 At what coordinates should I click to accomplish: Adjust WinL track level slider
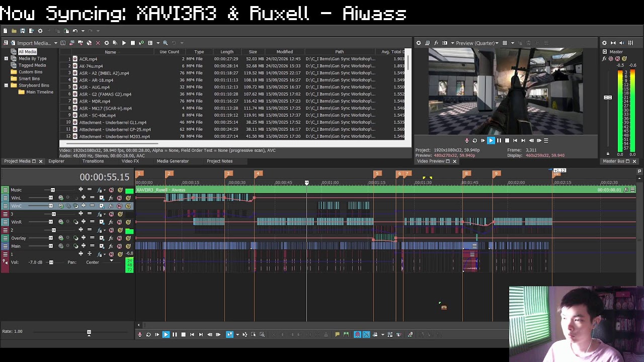pyautogui.click(x=50, y=198)
